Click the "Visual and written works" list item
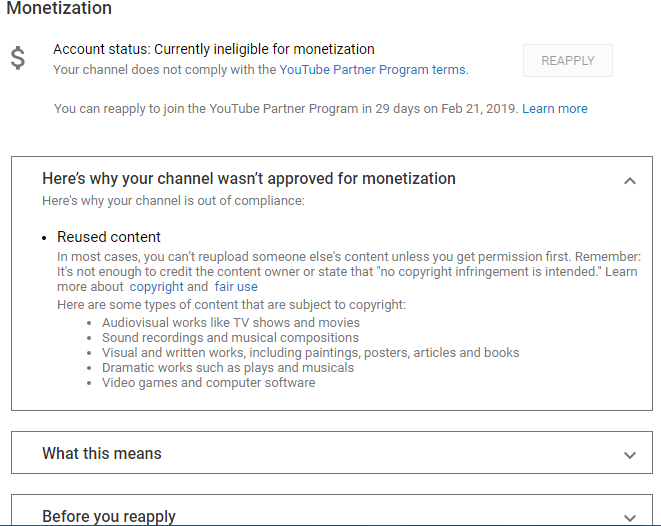This screenshot has height=526, width=661. pyautogui.click(x=310, y=353)
